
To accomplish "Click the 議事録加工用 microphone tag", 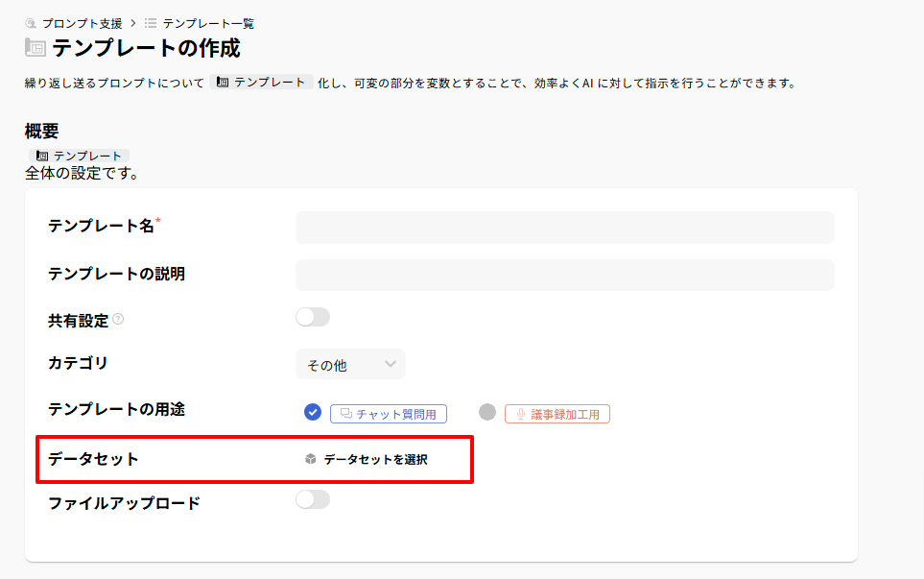I will (x=557, y=414).
